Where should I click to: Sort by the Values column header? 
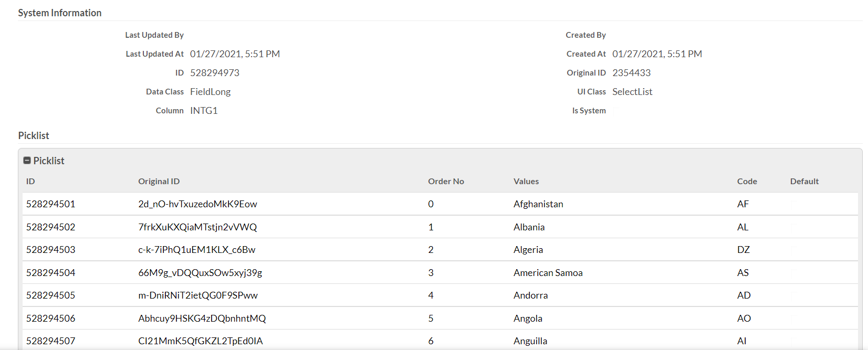pyautogui.click(x=526, y=181)
